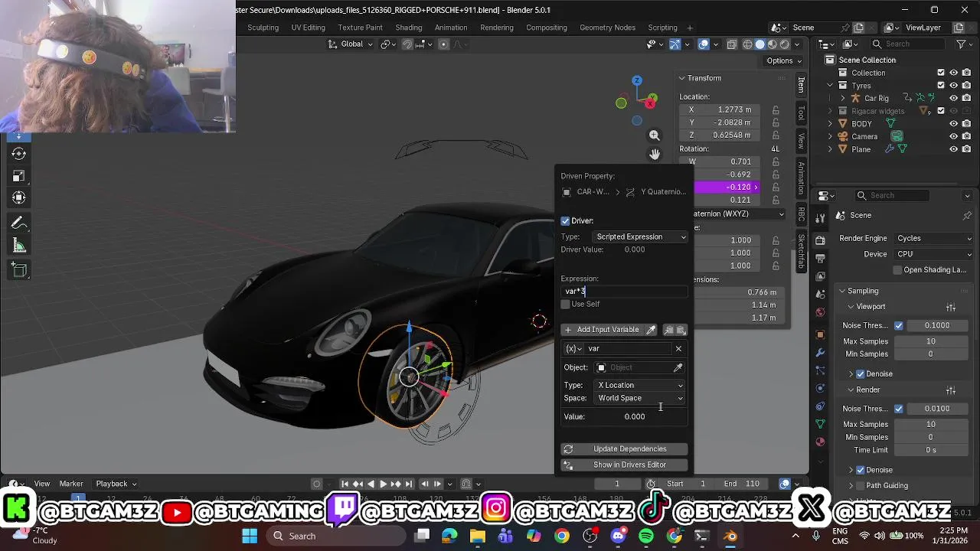980x551 pixels.
Task: Hide the BODY object in the outliner
Action: click(954, 123)
